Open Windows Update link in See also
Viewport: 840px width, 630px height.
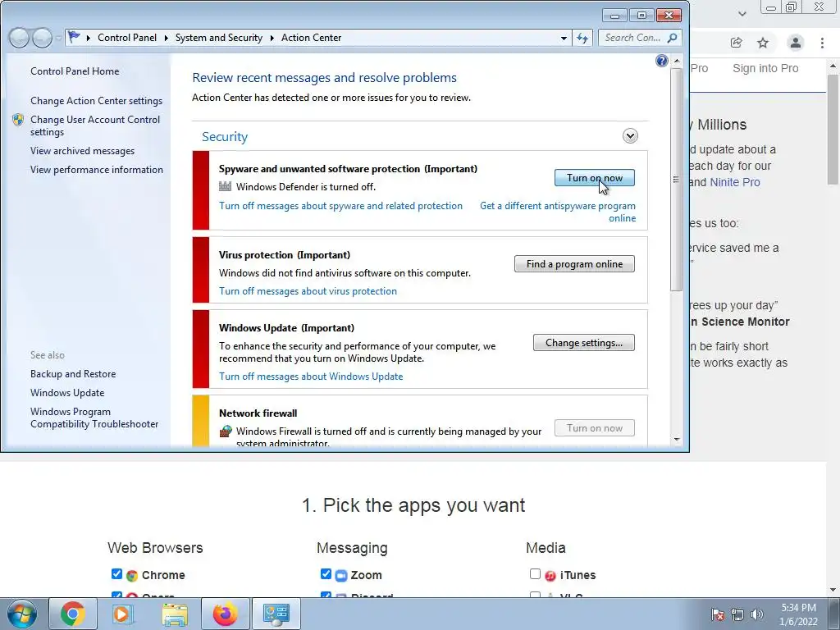67,393
